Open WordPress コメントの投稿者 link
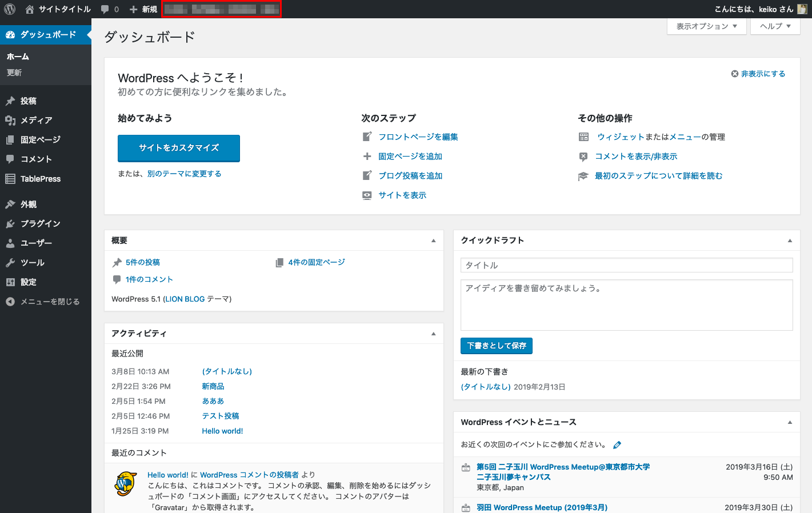The height and width of the screenshot is (513, 812). click(249, 475)
